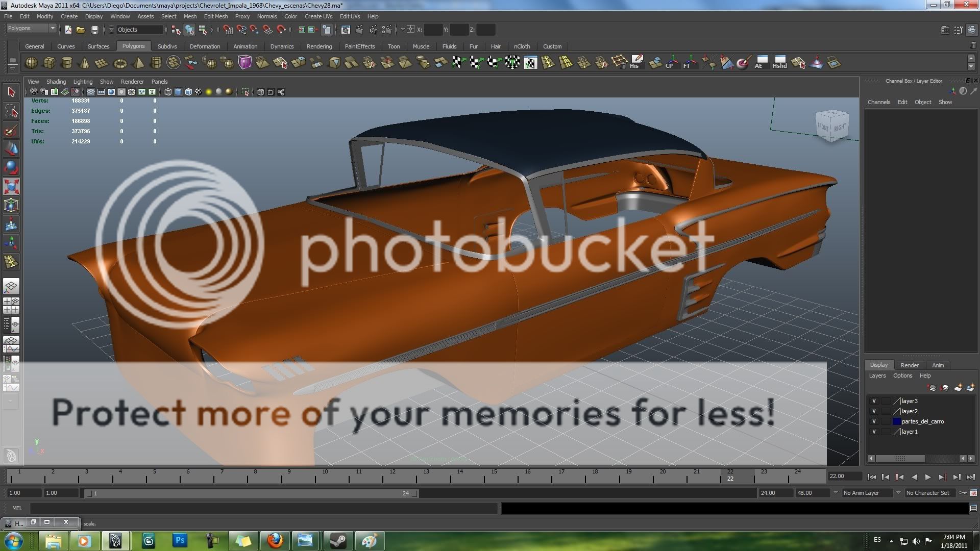Click the Open Scene folder icon

click(x=81, y=30)
